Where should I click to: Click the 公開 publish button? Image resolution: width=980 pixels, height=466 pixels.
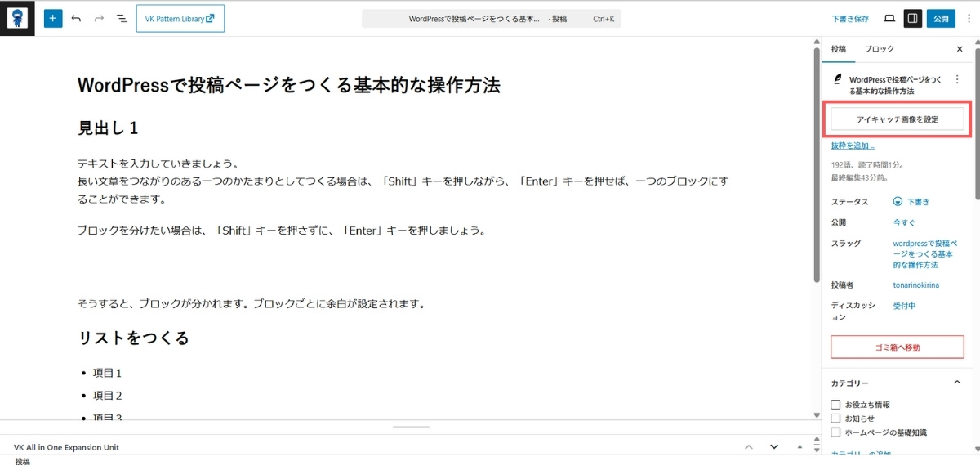pyautogui.click(x=941, y=18)
